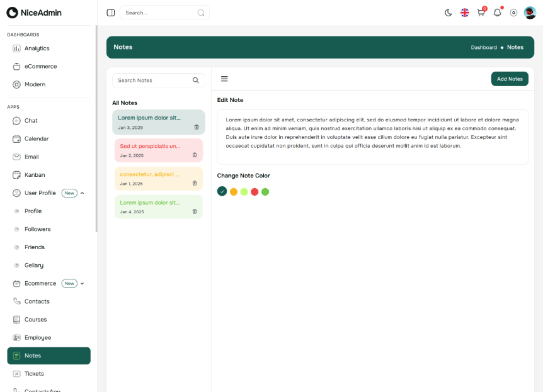
Task: Open Friends submenu item
Action: click(x=49, y=247)
